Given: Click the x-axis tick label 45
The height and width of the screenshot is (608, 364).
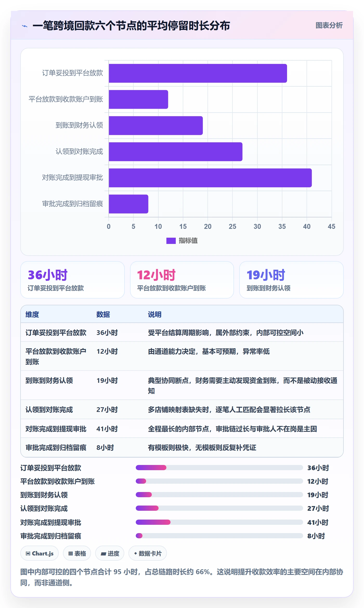Looking at the screenshot, I should point(331,227).
